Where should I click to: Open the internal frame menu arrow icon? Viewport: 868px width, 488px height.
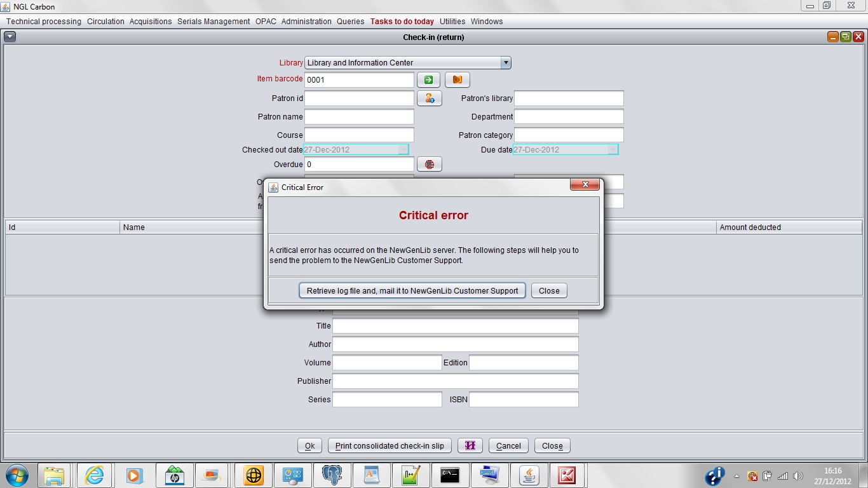(x=10, y=37)
